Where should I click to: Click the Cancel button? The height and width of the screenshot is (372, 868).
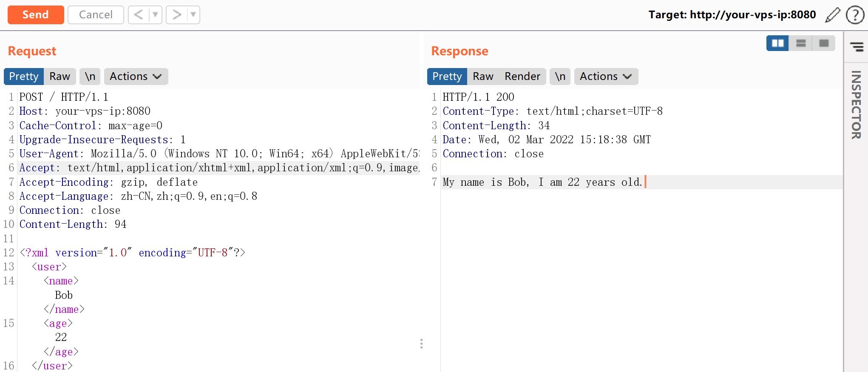(96, 15)
